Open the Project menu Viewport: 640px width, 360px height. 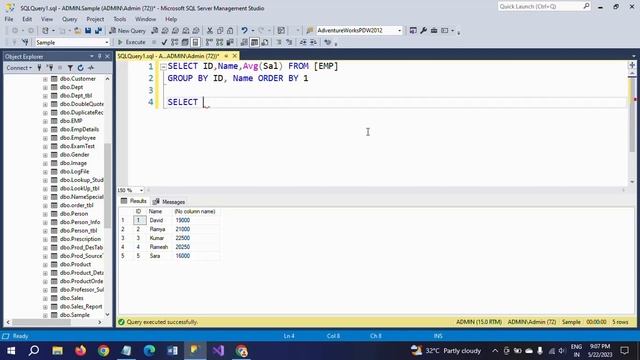click(x=95, y=19)
